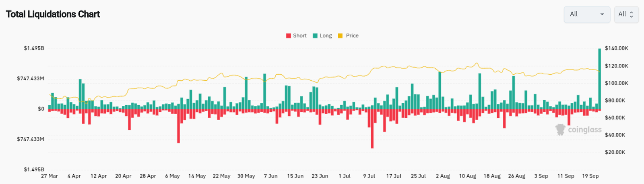This screenshot has height=184, width=644.
Task: Click the green Long legend color square
Action: tap(315, 36)
